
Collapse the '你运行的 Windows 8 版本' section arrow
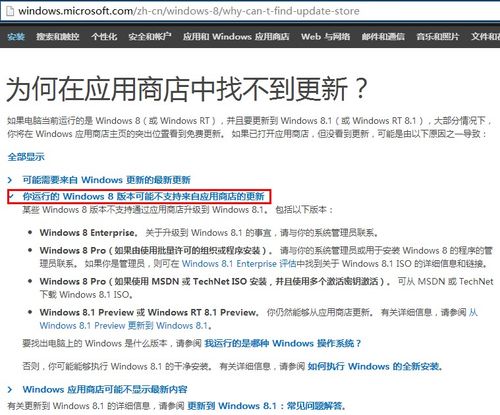(11, 196)
